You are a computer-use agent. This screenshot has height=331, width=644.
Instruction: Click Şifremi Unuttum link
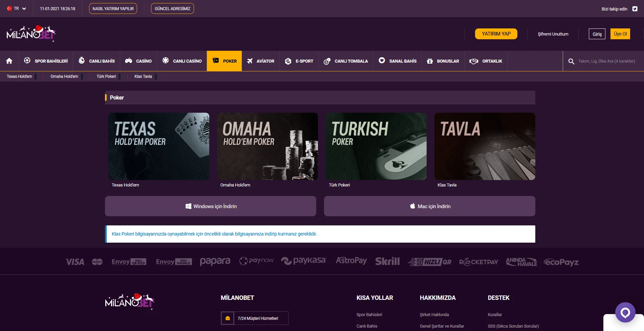pyautogui.click(x=553, y=34)
